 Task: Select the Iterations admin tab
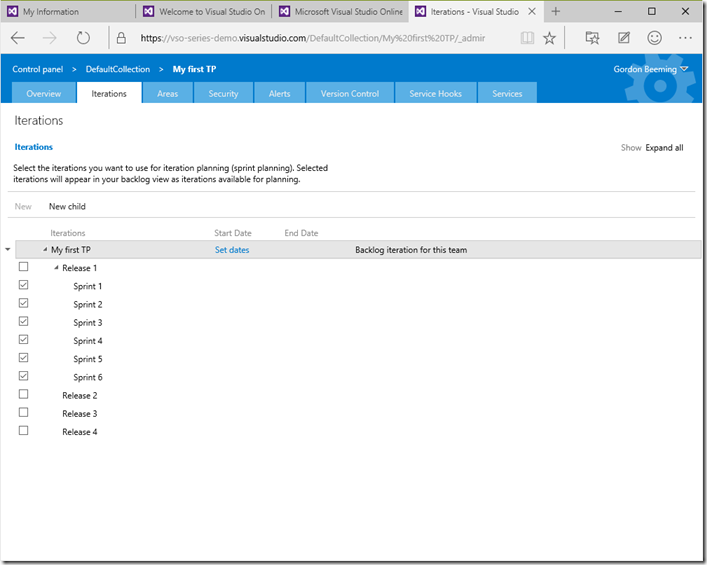click(109, 93)
